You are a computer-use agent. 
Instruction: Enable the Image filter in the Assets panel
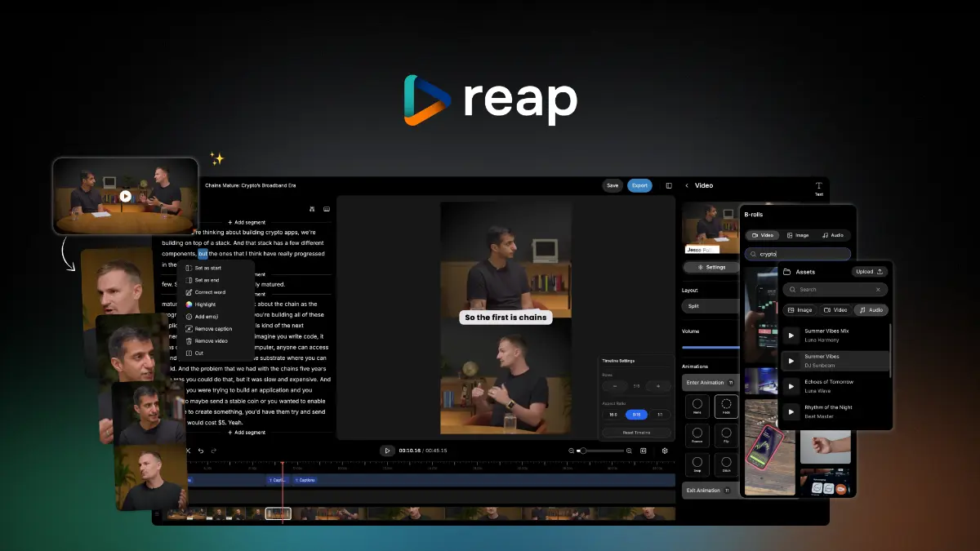click(800, 309)
